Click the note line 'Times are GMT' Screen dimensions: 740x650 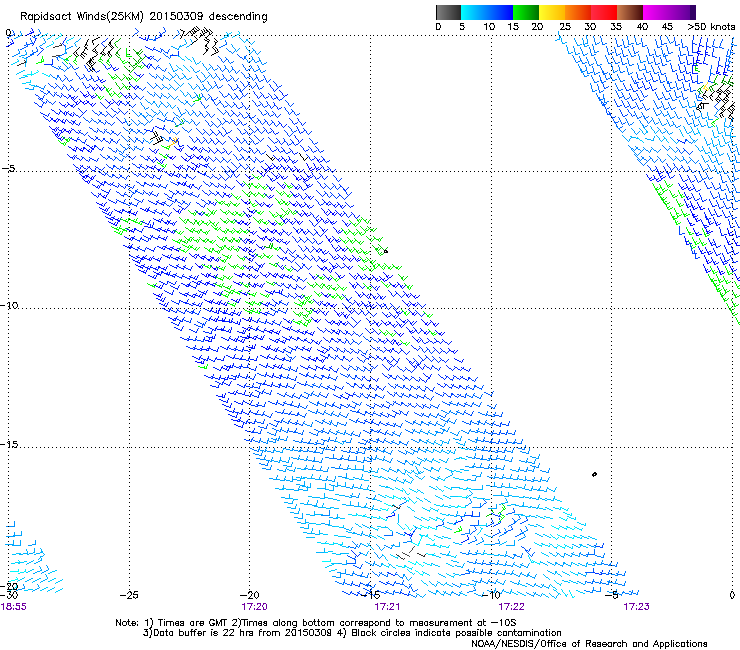[x=193, y=623]
